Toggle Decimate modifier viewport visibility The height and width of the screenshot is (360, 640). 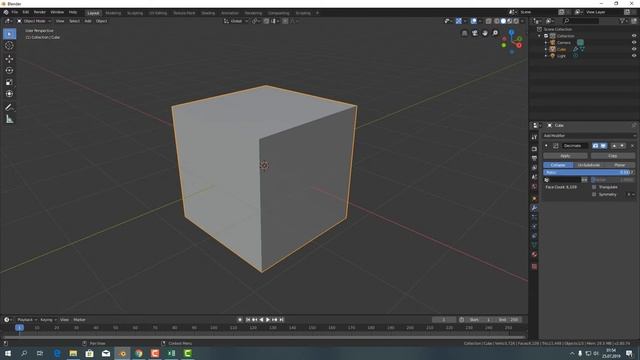pos(603,146)
